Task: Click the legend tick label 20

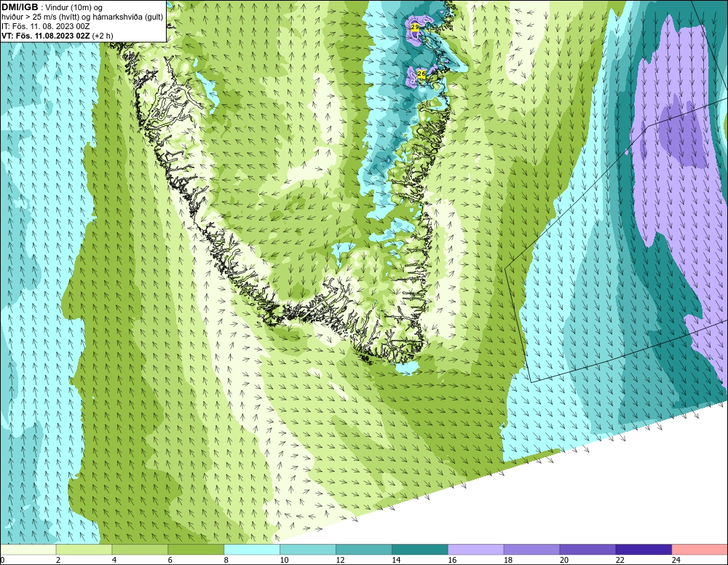Action: tap(564, 560)
